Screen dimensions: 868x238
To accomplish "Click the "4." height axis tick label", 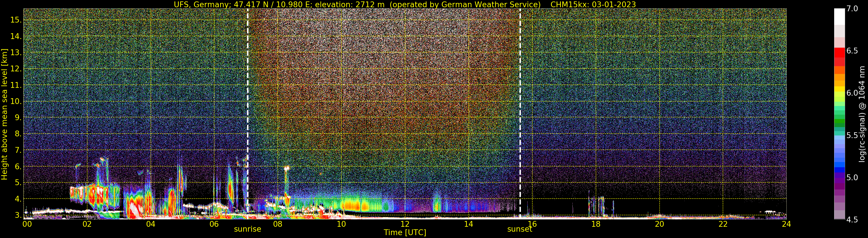I will [x=18, y=199].
